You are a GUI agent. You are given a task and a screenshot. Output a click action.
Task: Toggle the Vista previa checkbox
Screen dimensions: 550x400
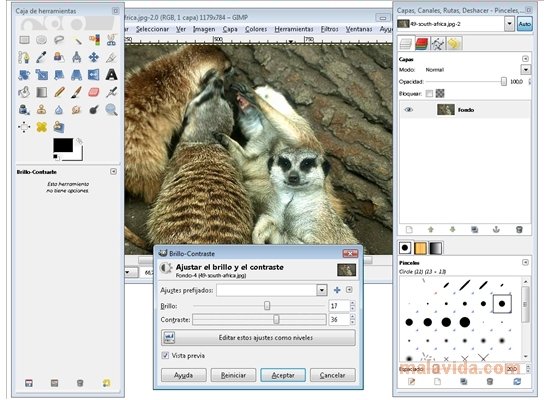pos(165,355)
